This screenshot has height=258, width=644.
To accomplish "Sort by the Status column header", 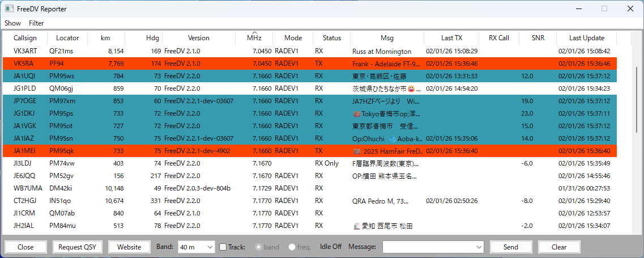I will coord(331,38).
